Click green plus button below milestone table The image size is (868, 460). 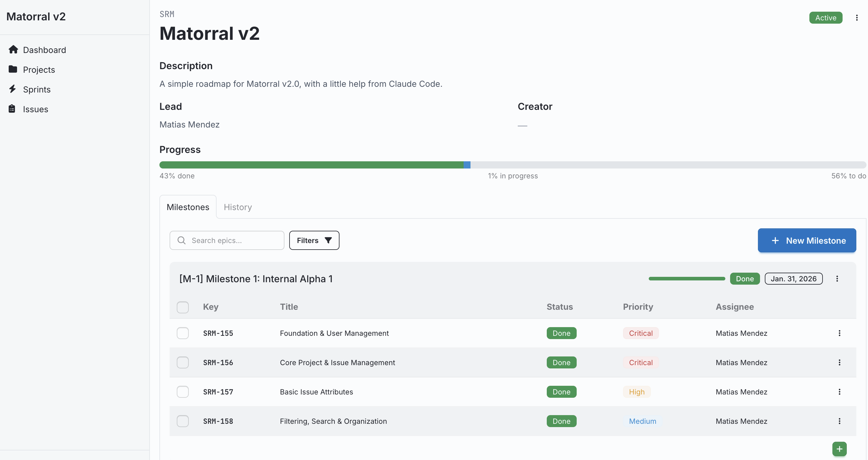click(839, 449)
